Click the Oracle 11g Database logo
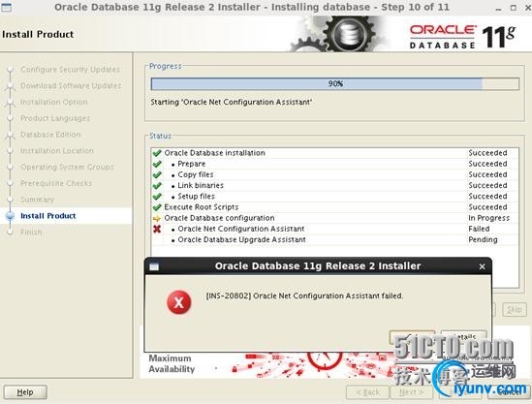The height and width of the screenshot is (404, 532). 462,36
